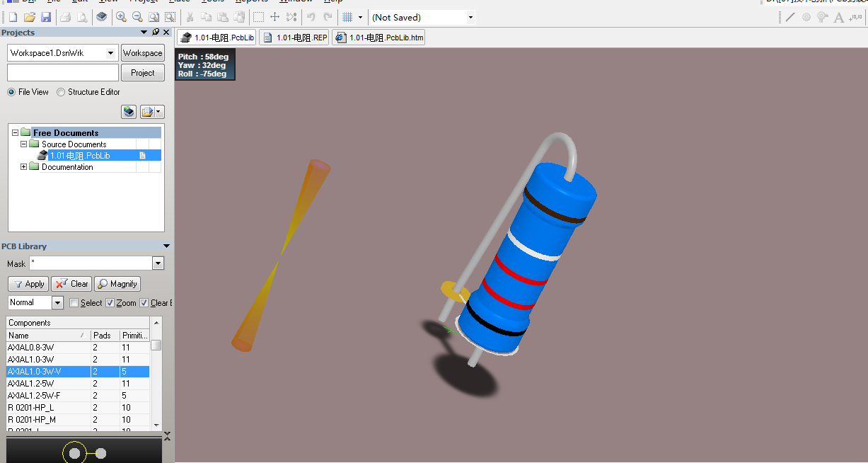The width and height of the screenshot is (868, 463).
Task: Click the Zoom to Selected Area icon
Action: (x=170, y=17)
